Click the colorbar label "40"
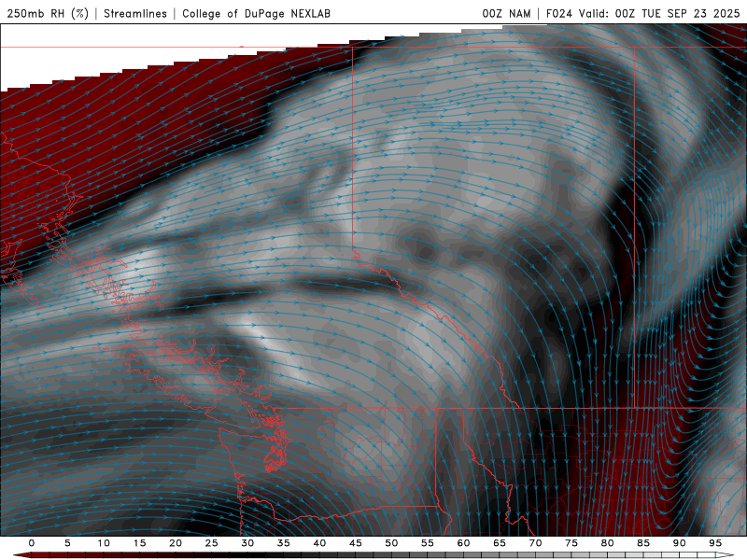The image size is (747, 560). point(319,543)
